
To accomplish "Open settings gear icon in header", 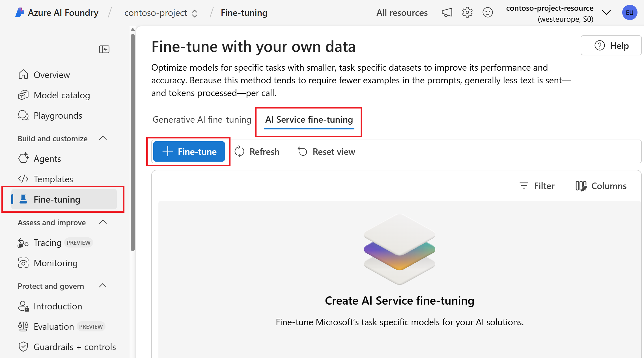I will (x=467, y=13).
